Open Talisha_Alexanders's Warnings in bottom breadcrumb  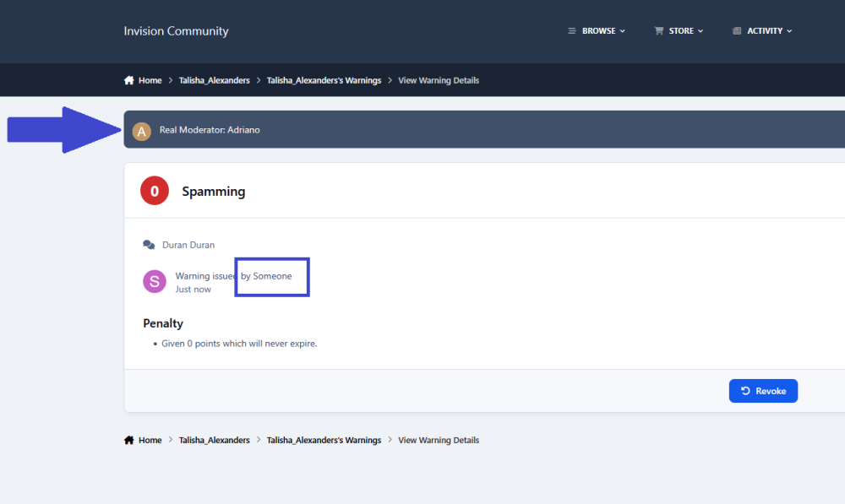coord(324,440)
